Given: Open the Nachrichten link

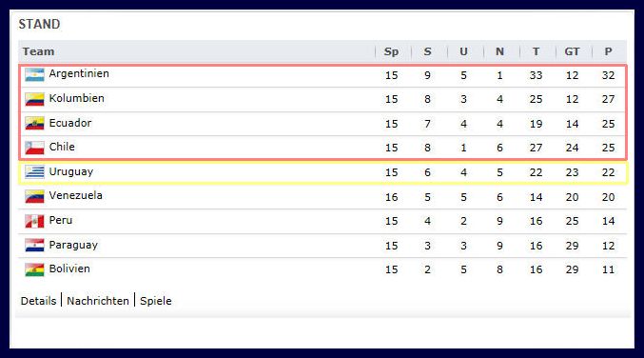Looking at the screenshot, I should [x=98, y=301].
